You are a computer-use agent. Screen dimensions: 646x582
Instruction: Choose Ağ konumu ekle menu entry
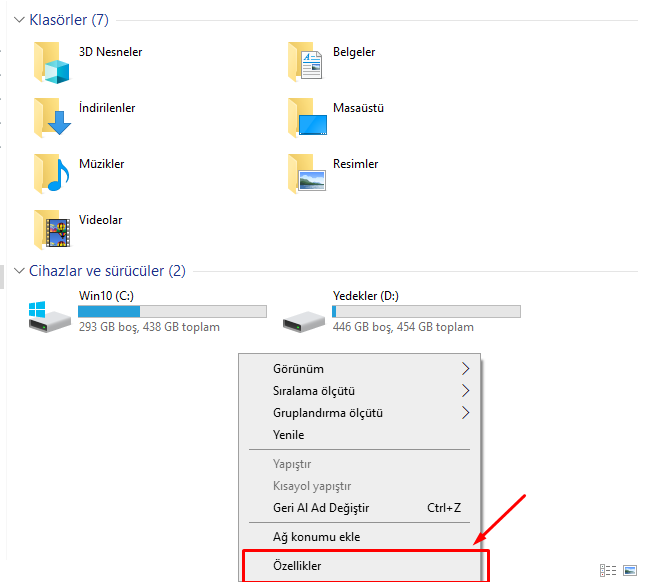tap(359, 537)
